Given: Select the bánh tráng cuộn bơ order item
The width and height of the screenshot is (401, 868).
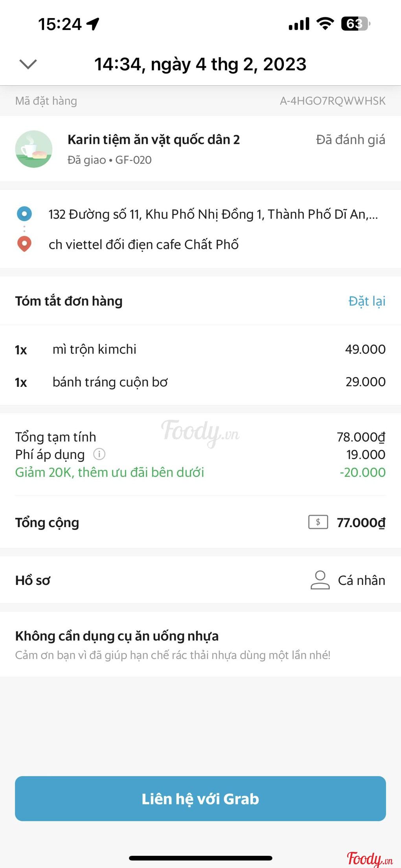Looking at the screenshot, I should [110, 382].
